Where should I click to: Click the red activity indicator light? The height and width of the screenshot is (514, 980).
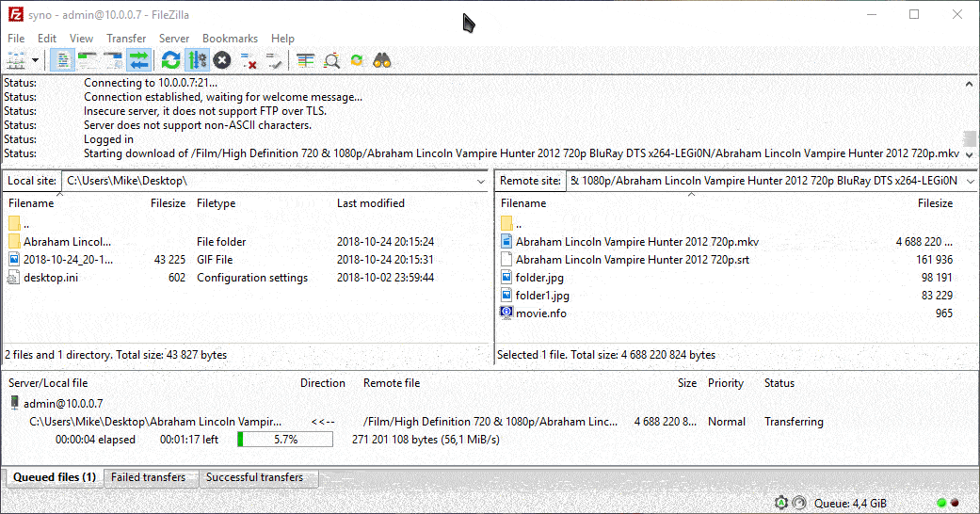[955, 503]
